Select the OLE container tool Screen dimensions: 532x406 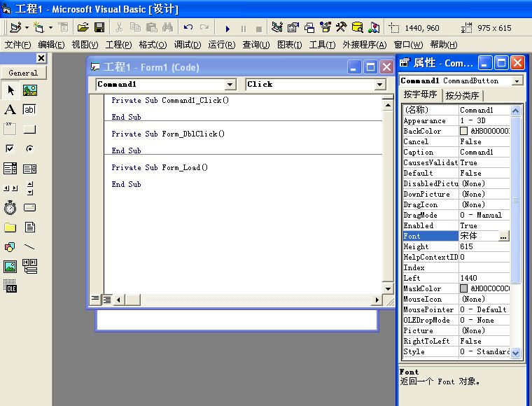tap(10, 286)
